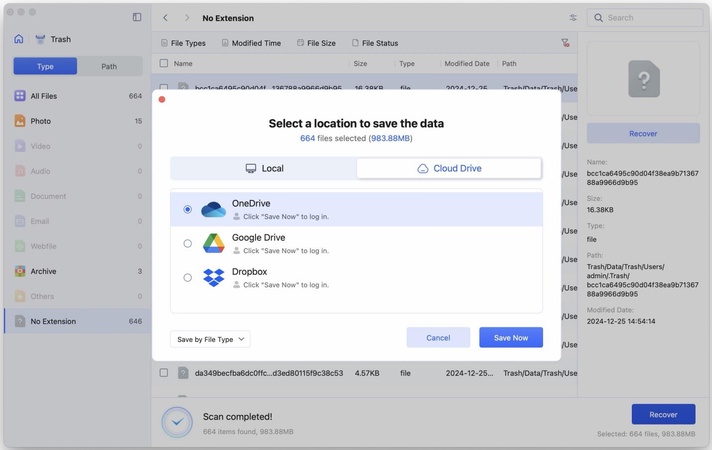Sort by the Type column header
This screenshot has height=450, width=712.
[407, 64]
